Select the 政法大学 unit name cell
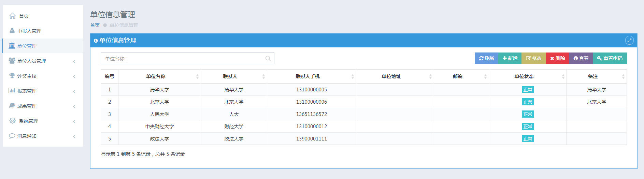 point(159,139)
